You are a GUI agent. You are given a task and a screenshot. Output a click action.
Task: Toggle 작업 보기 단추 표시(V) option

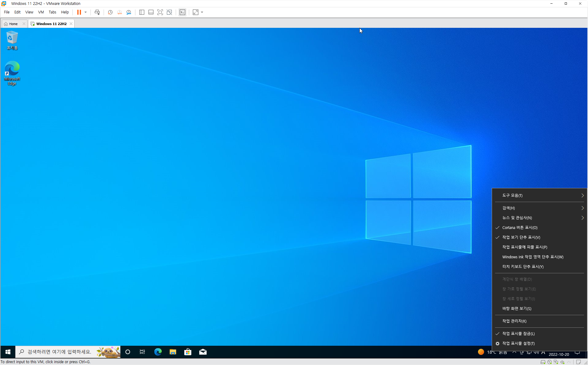521,237
